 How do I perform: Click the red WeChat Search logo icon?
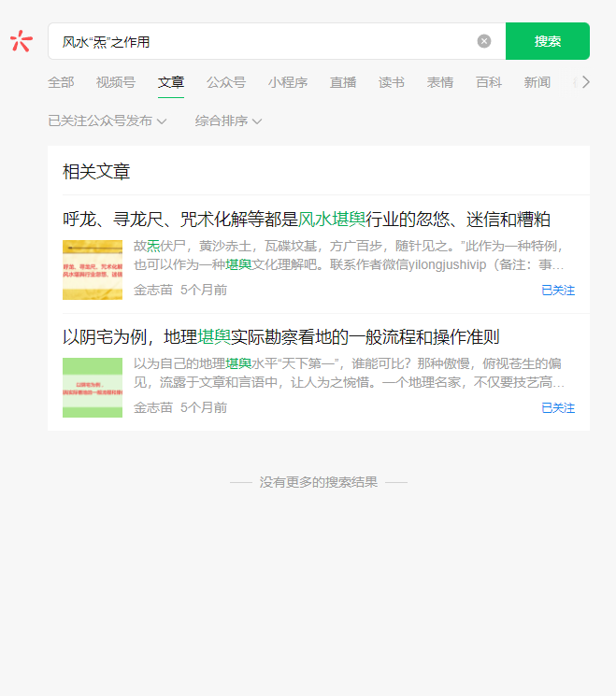tap(21, 41)
